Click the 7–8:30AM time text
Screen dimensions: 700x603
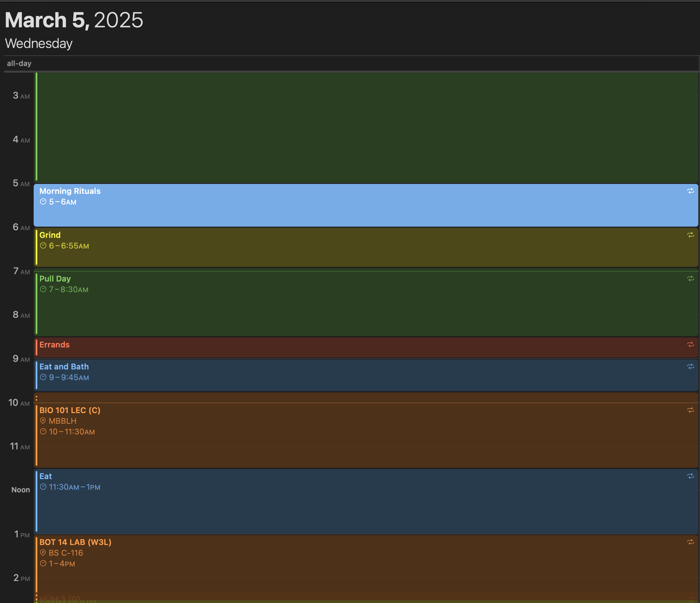[x=69, y=290]
